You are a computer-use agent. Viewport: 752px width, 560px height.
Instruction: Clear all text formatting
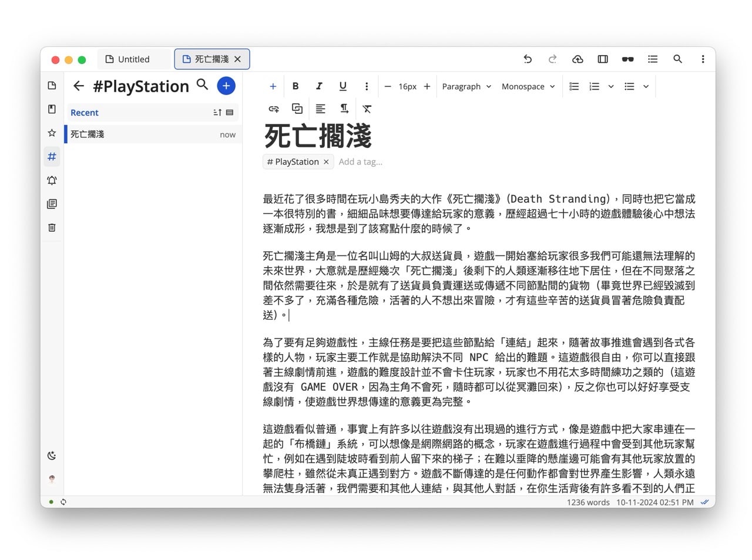pyautogui.click(x=367, y=109)
